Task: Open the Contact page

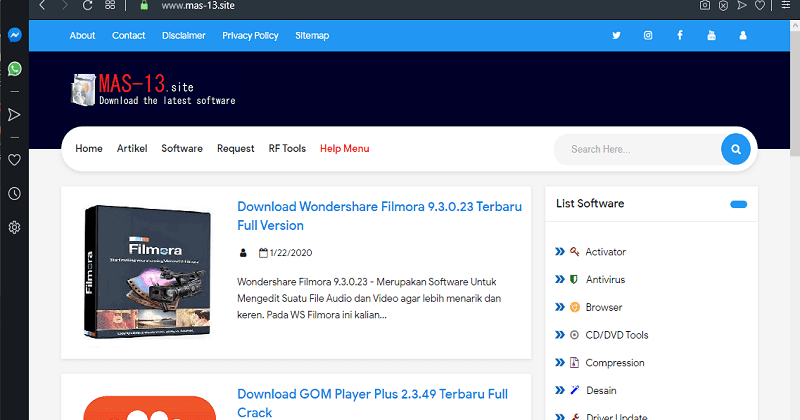Action: [x=129, y=36]
